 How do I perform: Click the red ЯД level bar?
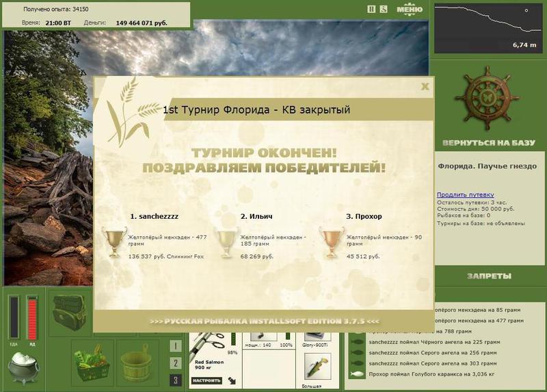(x=32, y=317)
